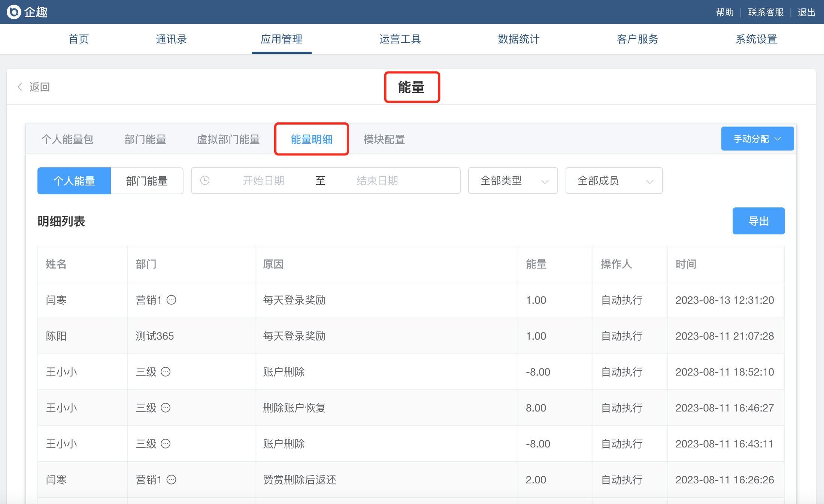824x504 pixels.
Task: Switch to the 模块配置 tab
Action: click(384, 139)
